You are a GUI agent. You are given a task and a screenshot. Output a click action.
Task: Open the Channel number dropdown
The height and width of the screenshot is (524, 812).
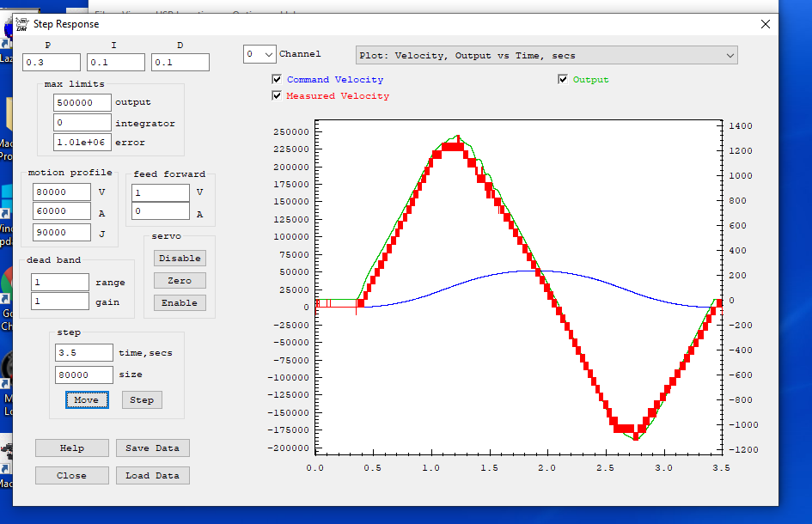tap(259, 55)
